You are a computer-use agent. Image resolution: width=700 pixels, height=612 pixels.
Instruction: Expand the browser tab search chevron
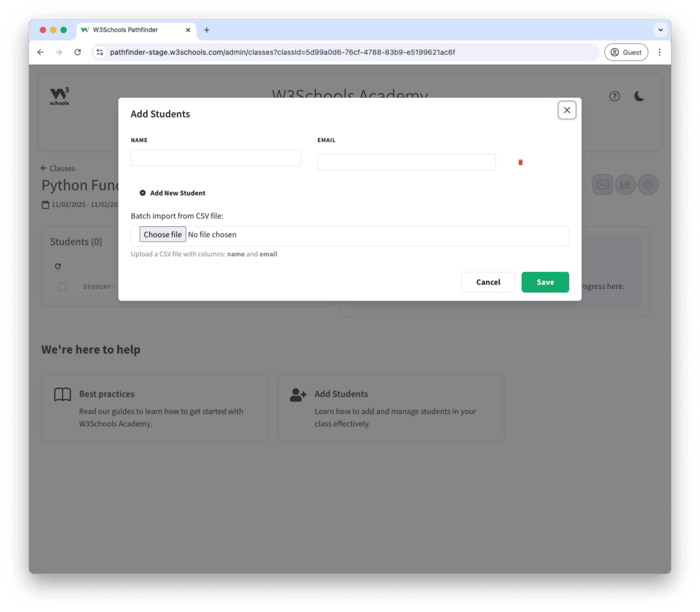pyautogui.click(x=660, y=30)
